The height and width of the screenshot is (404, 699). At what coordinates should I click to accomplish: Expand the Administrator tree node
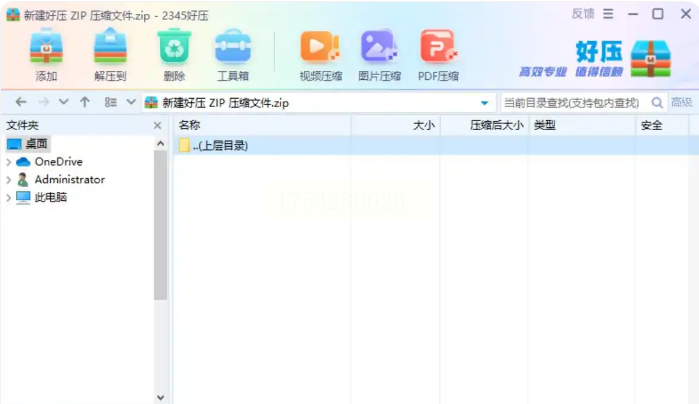click(x=8, y=180)
